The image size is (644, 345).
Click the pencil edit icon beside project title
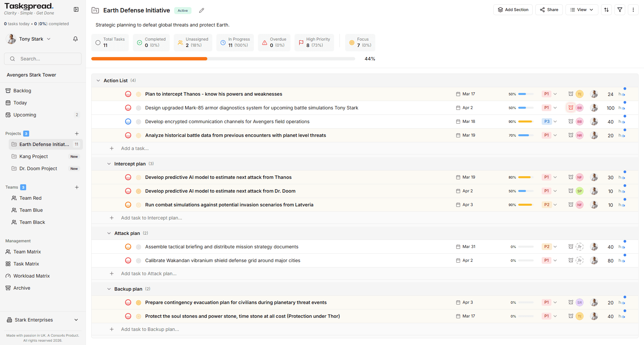(x=202, y=10)
